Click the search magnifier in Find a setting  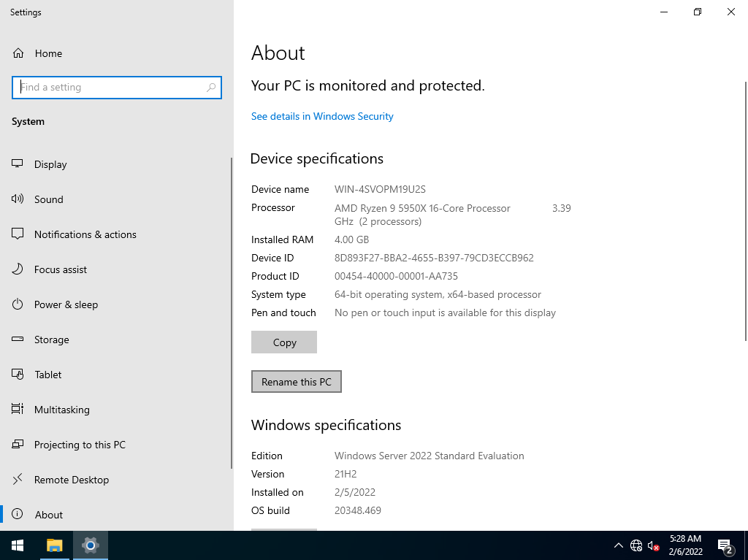[211, 88]
